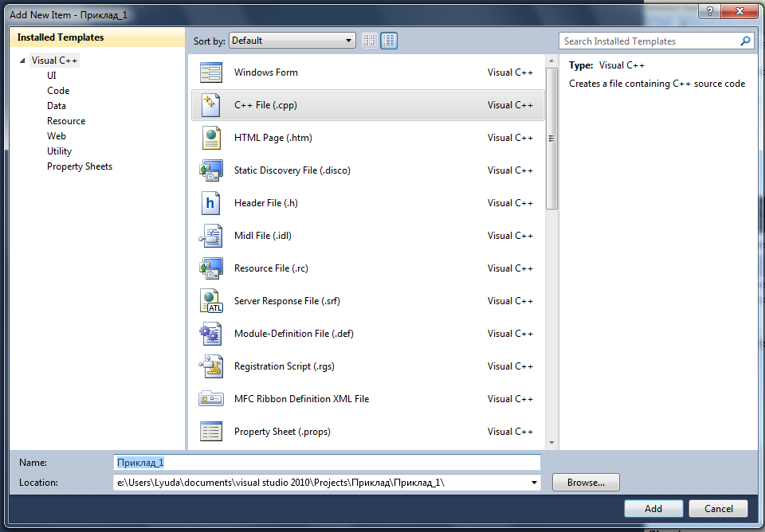765x532 pixels.
Task: Click 'Property Sheet (.props)' text
Action: (x=282, y=432)
